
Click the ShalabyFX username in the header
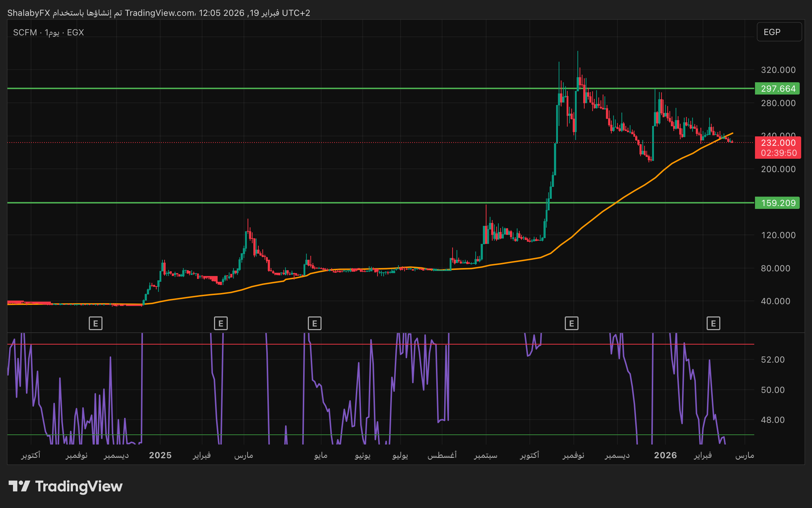pyautogui.click(x=29, y=13)
